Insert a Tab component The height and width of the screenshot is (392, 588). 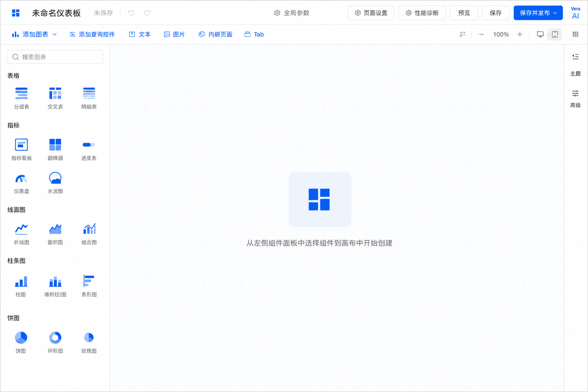click(254, 34)
